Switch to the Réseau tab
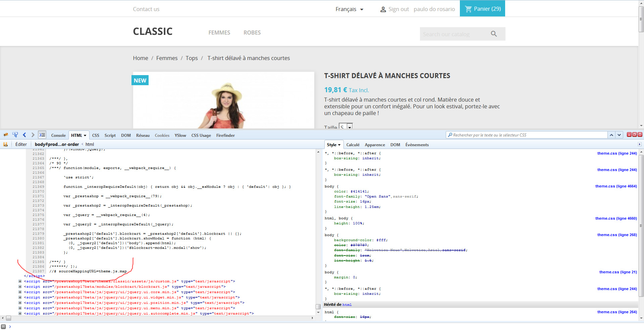 coord(143,135)
